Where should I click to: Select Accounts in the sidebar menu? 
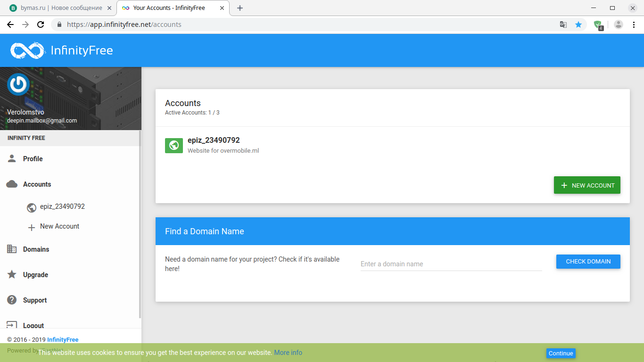tap(37, 184)
